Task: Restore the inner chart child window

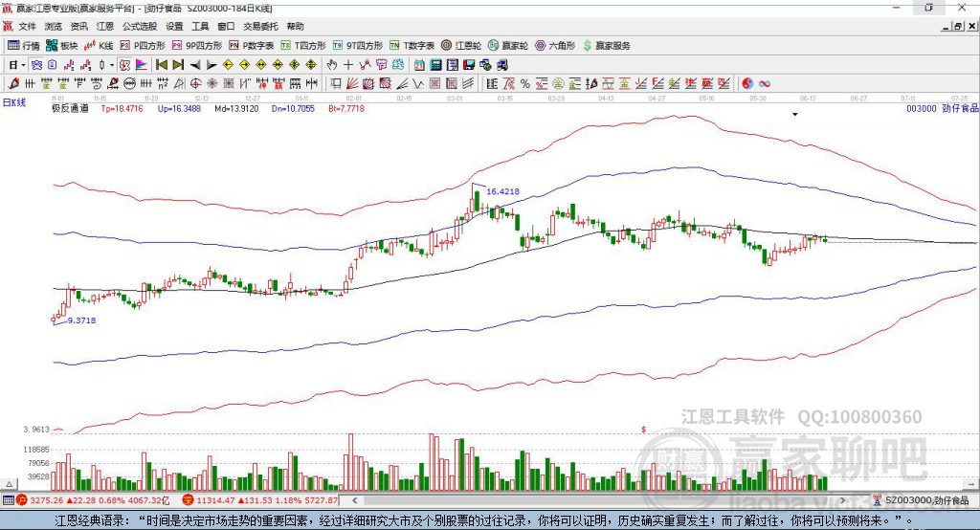Action: click(x=958, y=26)
